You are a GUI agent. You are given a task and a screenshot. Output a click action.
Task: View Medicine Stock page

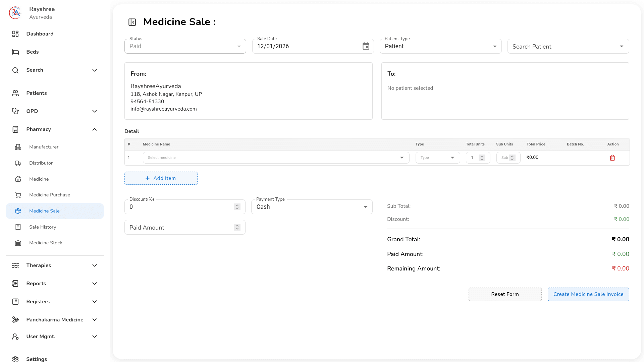tap(46, 243)
